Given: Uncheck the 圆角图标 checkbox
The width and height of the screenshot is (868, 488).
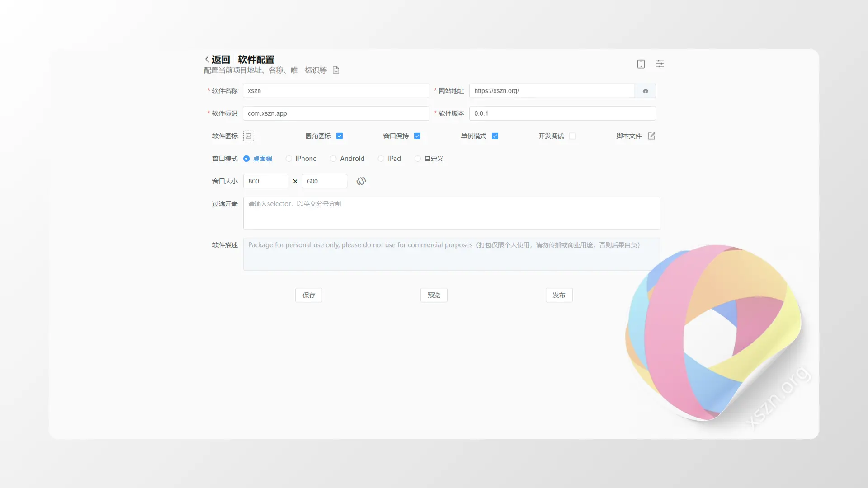Looking at the screenshot, I should [x=340, y=136].
